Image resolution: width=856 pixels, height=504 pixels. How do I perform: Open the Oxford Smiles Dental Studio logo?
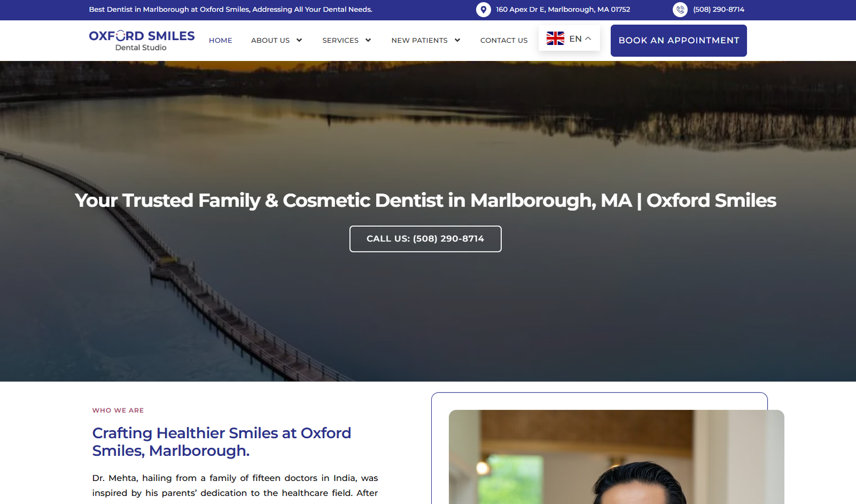point(142,41)
